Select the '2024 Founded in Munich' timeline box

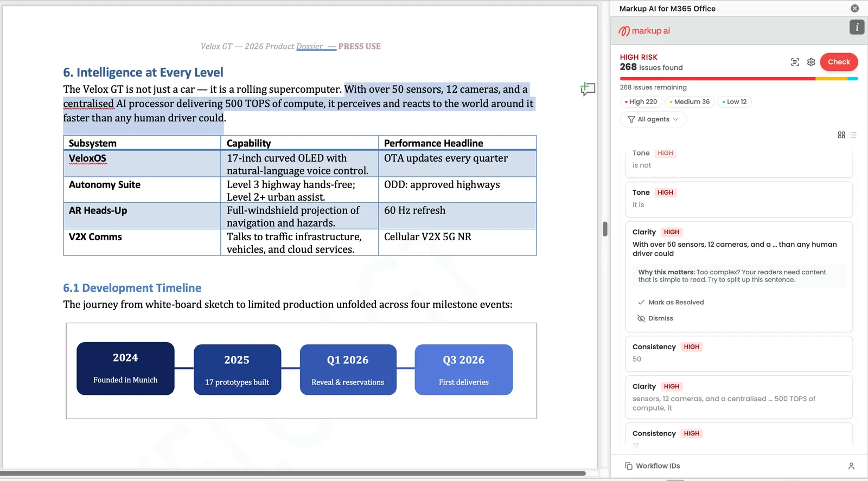(125, 369)
